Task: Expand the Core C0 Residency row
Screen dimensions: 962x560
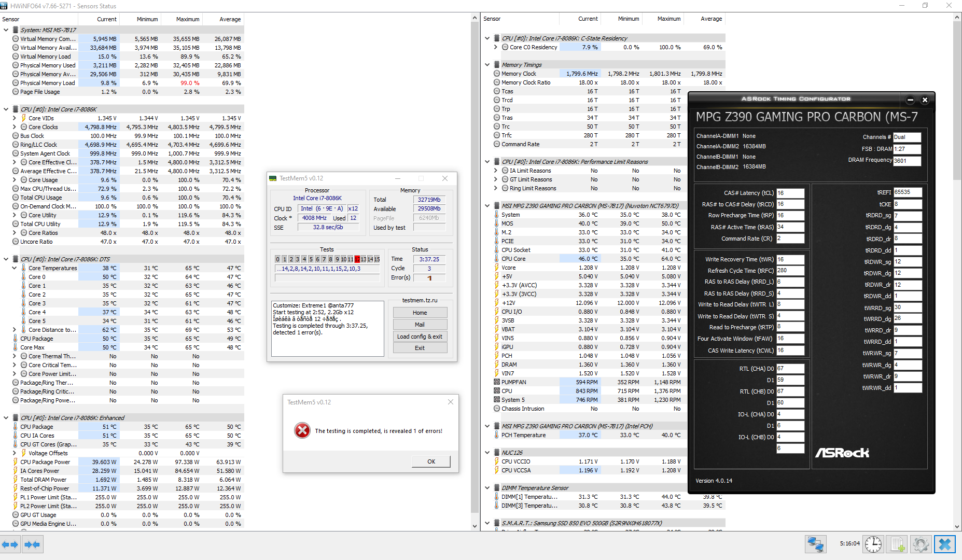Action: coord(496,47)
